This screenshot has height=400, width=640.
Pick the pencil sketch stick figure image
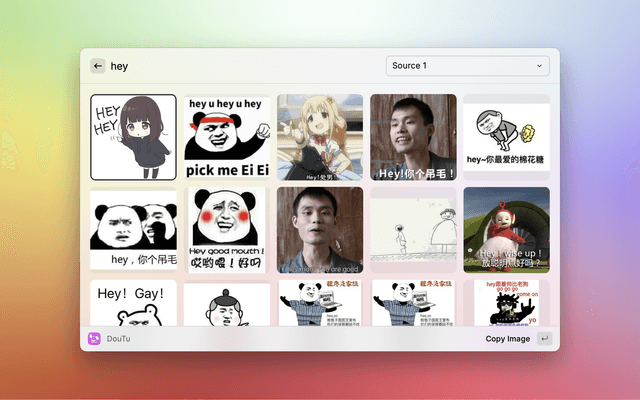click(x=413, y=230)
